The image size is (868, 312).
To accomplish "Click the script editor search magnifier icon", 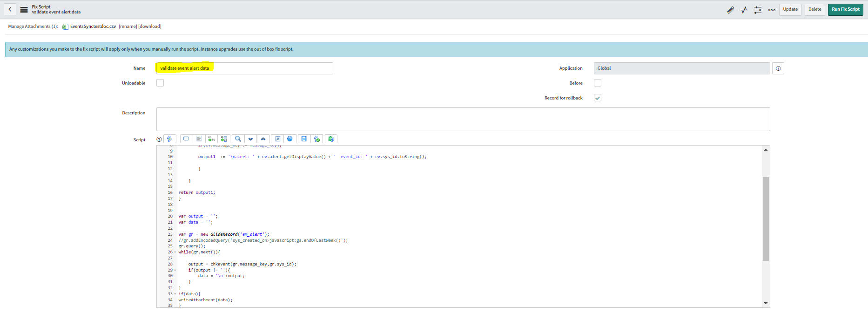I will [238, 139].
